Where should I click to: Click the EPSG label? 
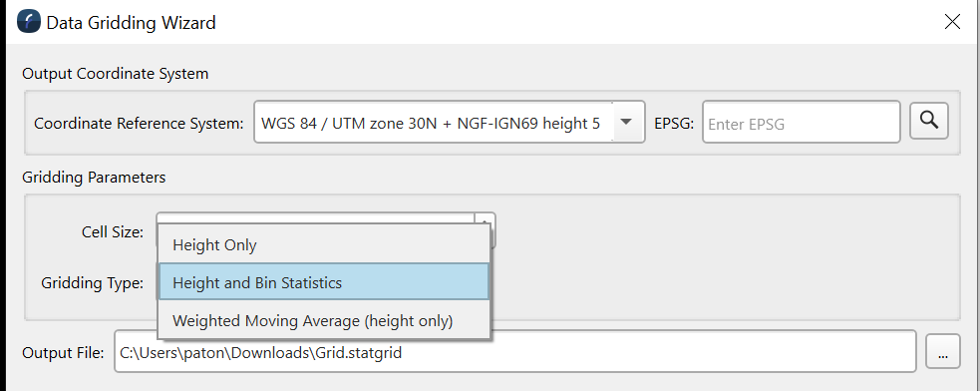(x=674, y=124)
